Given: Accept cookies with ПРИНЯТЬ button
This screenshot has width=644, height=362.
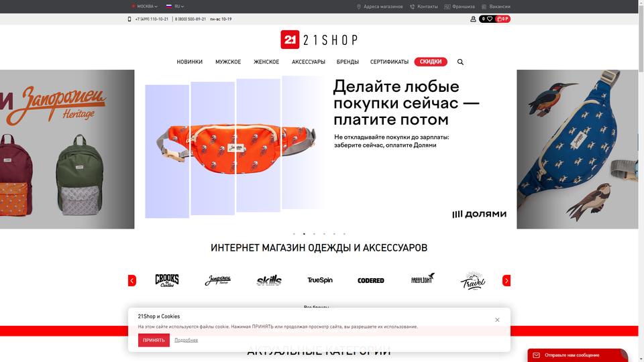Looking at the screenshot, I should [154, 341].
